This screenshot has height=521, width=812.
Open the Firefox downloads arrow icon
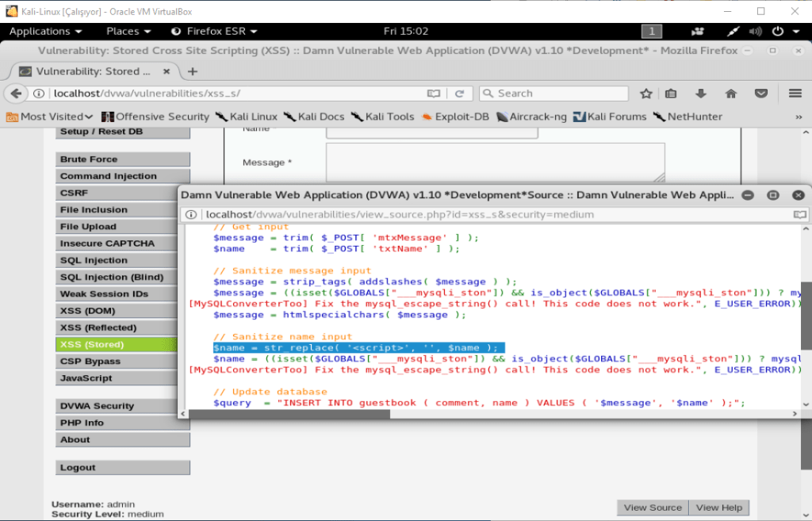click(701, 94)
